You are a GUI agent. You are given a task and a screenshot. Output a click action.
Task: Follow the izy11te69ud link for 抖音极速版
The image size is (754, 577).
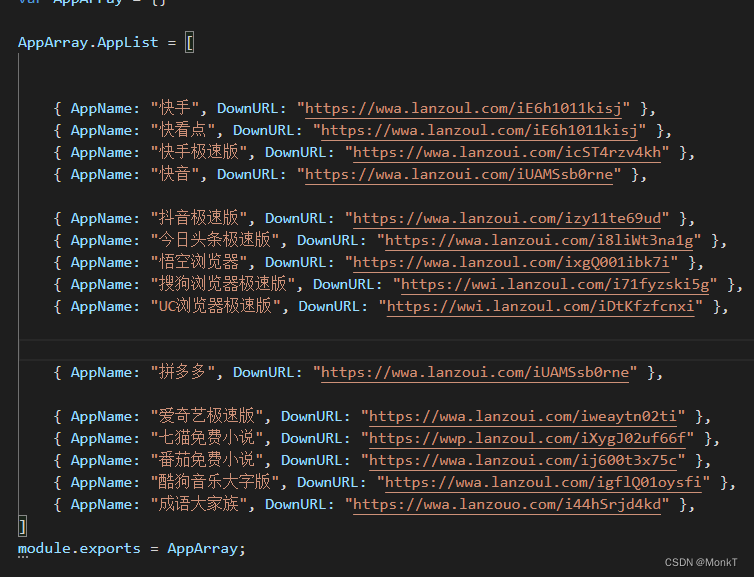tap(507, 218)
